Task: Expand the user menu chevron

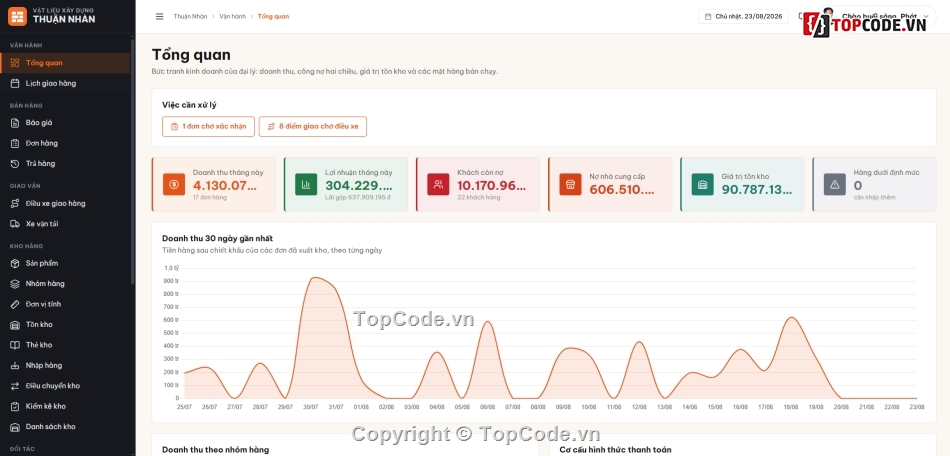Action: (x=926, y=16)
